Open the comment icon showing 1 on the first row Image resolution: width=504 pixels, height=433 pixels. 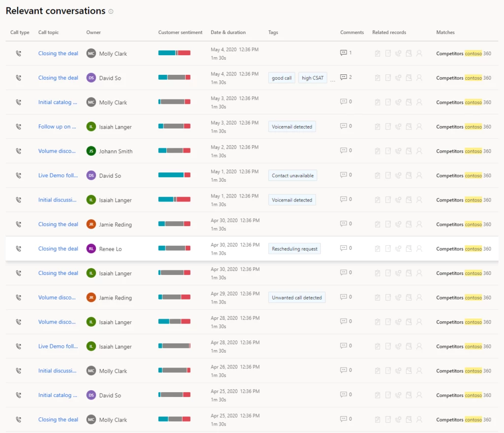[345, 53]
